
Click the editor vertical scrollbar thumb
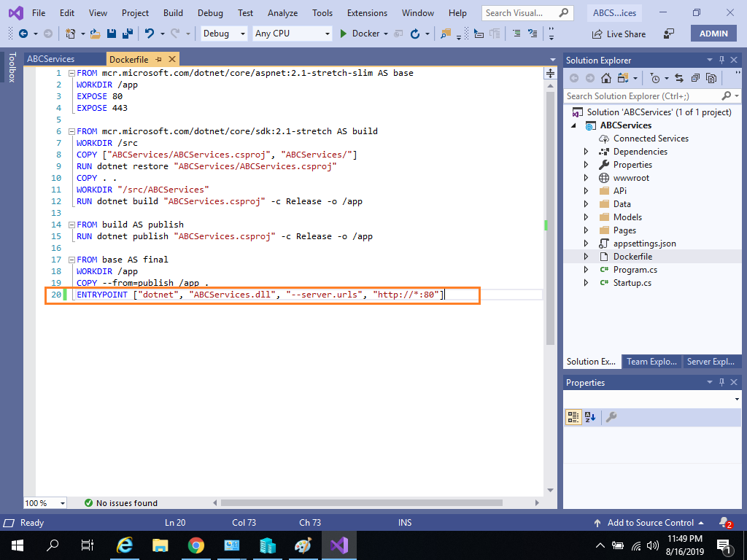tap(550, 218)
